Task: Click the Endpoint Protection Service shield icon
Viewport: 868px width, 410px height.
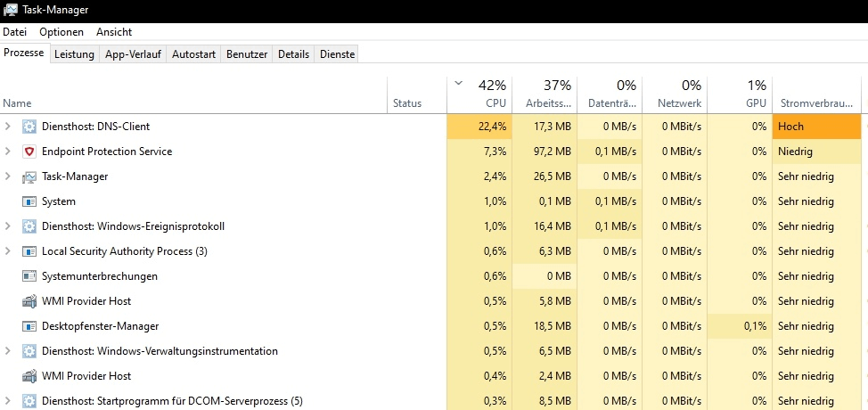Action: tap(29, 152)
